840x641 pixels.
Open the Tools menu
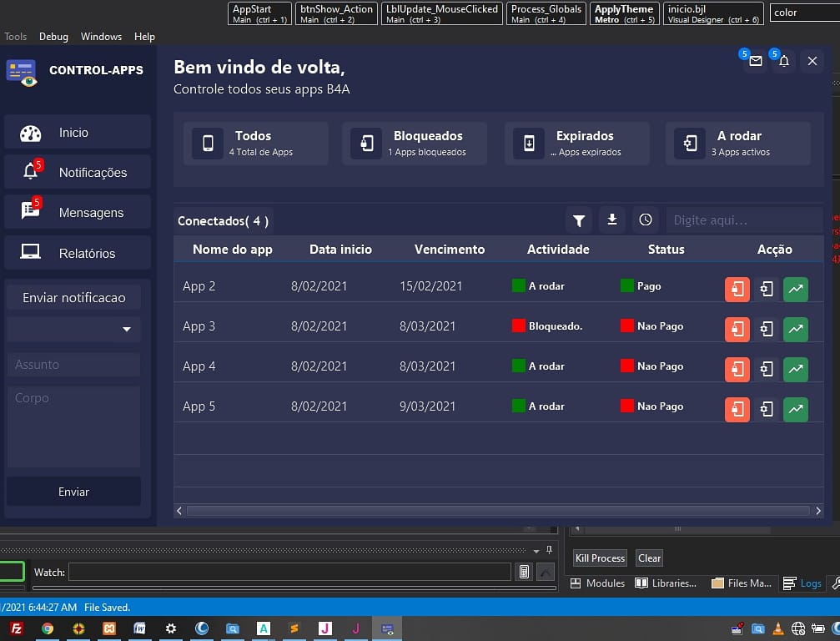15,37
